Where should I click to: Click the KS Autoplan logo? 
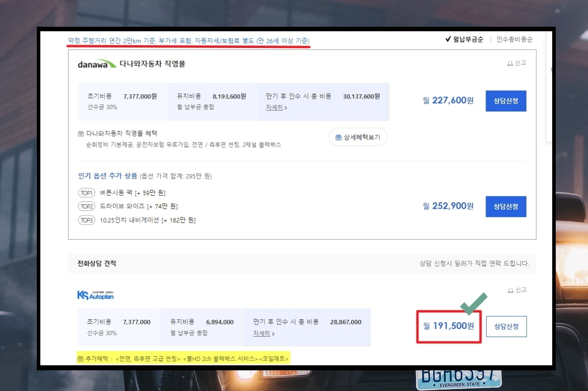(x=95, y=295)
